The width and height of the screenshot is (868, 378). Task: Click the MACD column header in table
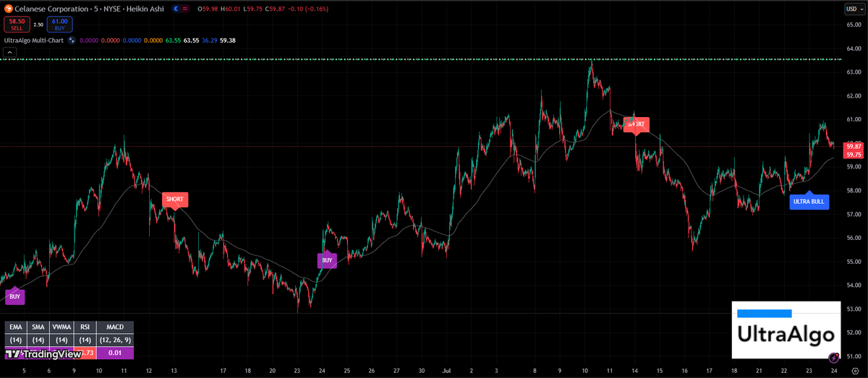115,327
